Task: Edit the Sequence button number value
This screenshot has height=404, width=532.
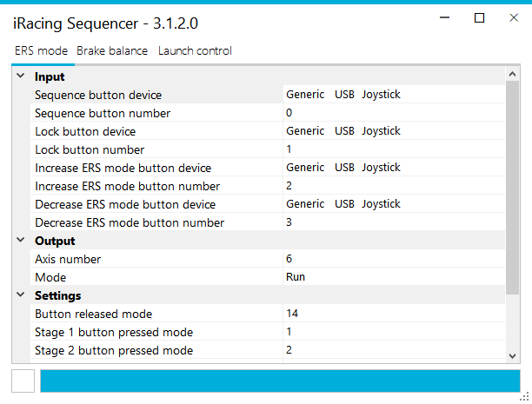Action: click(x=394, y=113)
